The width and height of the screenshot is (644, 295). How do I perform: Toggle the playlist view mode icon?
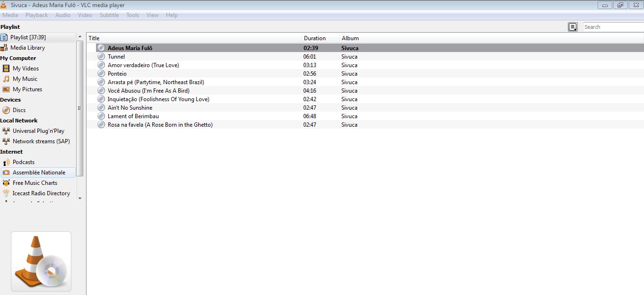coord(573,27)
